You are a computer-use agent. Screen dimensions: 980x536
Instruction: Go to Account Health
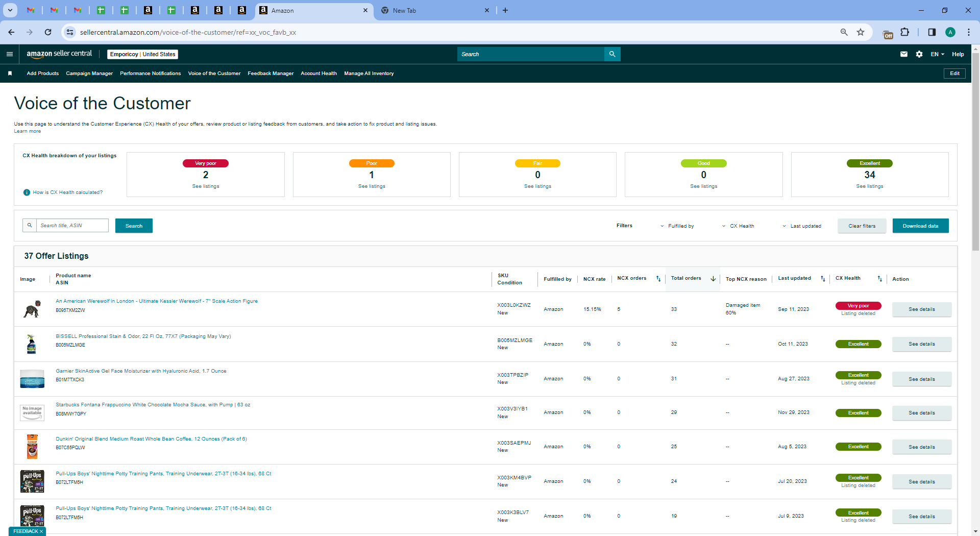pyautogui.click(x=319, y=74)
